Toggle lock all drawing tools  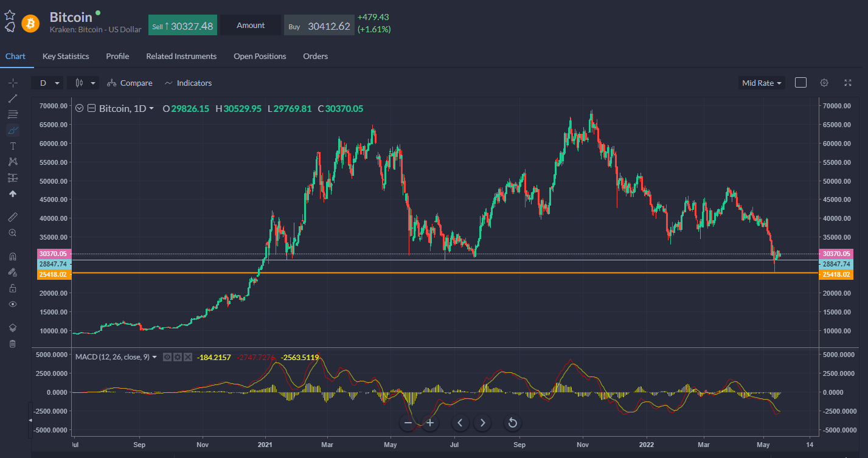click(x=13, y=288)
